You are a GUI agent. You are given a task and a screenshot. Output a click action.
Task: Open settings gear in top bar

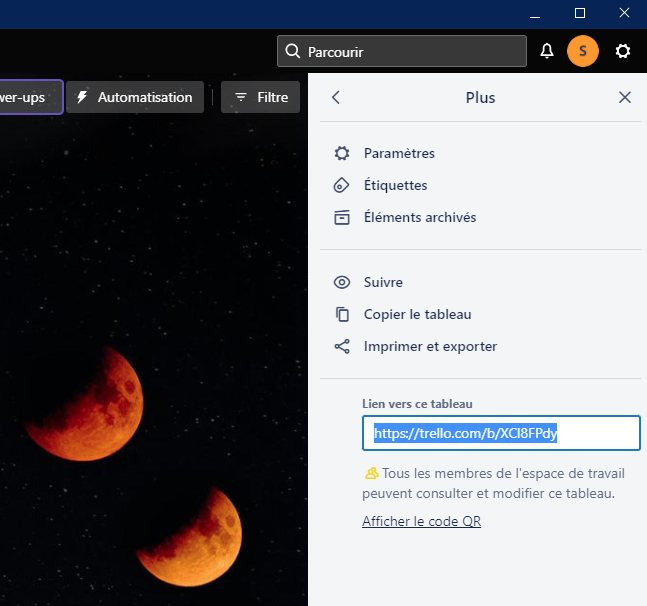click(x=623, y=51)
